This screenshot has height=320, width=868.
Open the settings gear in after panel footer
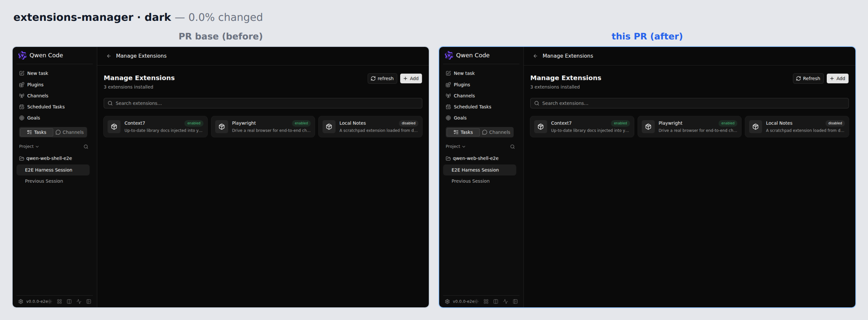coord(447,301)
